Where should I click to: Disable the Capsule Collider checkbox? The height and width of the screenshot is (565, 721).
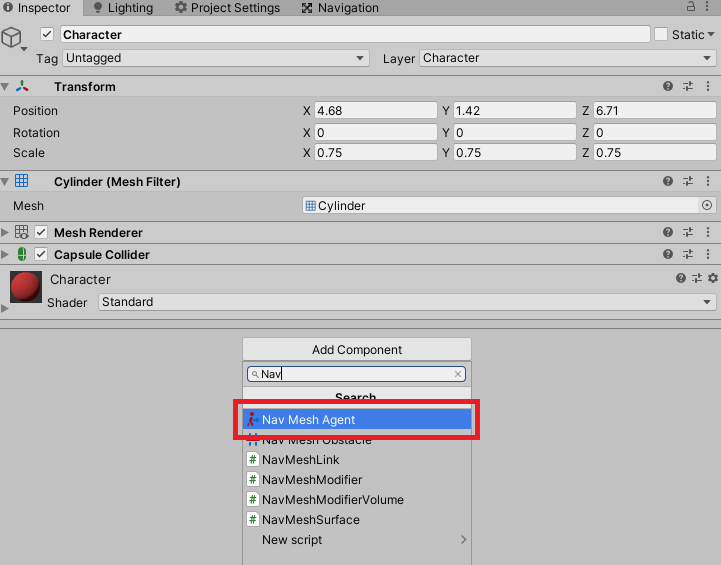pos(41,254)
